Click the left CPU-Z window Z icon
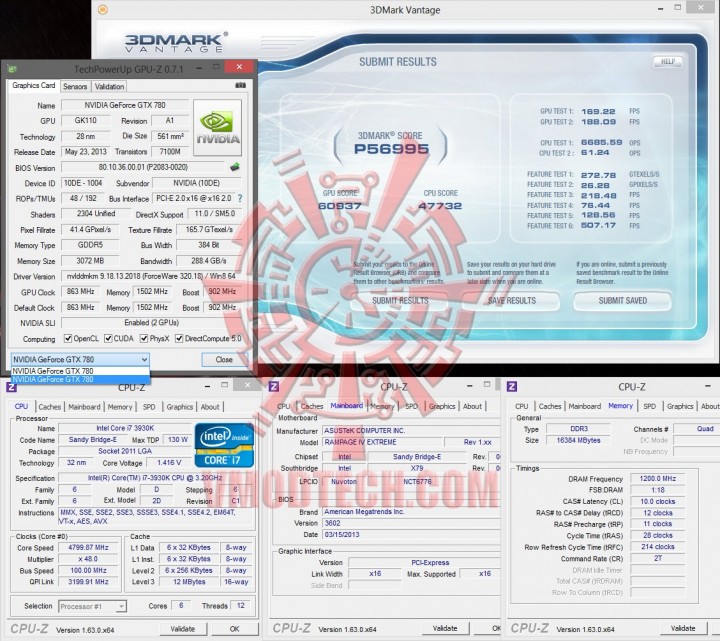This screenshot has height=641, width=720. (x=11, y=387)
